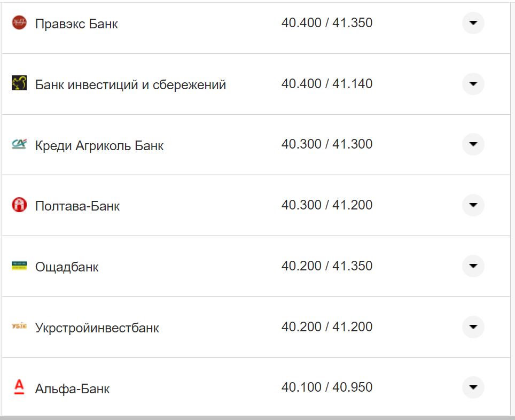Expand the Альфа-Банк dropdown at bottom
The image size is (515, 420).
click(x=472, y=388)
